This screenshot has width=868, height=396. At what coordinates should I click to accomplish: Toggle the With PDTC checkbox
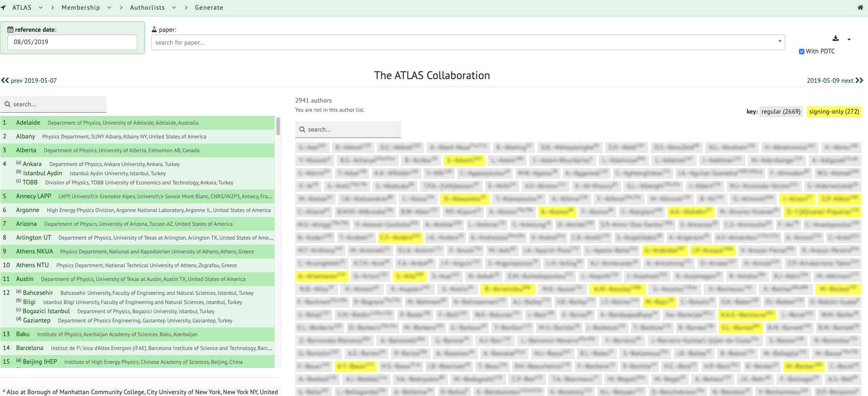(x=802, y=52)
